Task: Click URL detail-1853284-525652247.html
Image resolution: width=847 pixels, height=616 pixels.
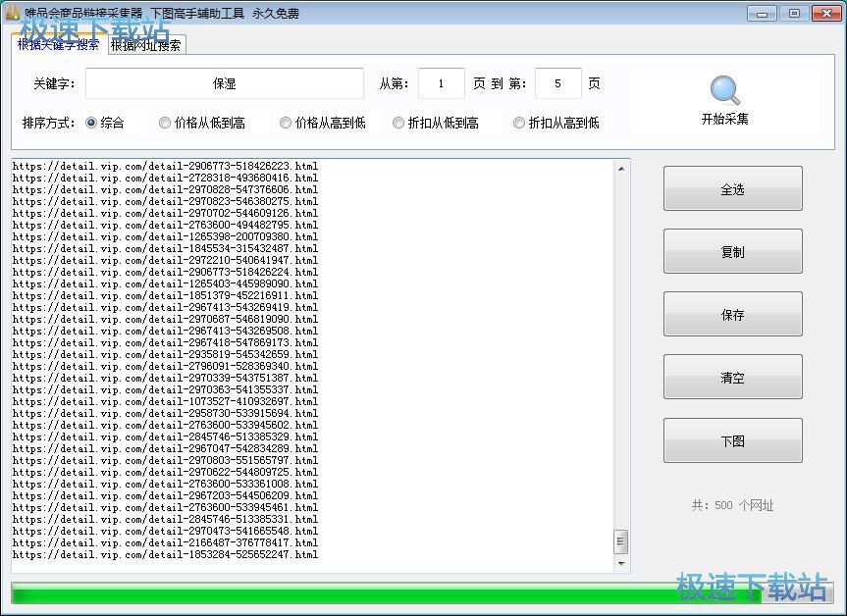Action: 165,554
